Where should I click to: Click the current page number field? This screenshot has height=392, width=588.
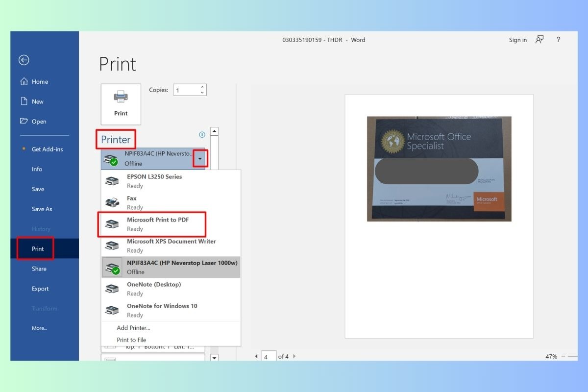[269, 356]
